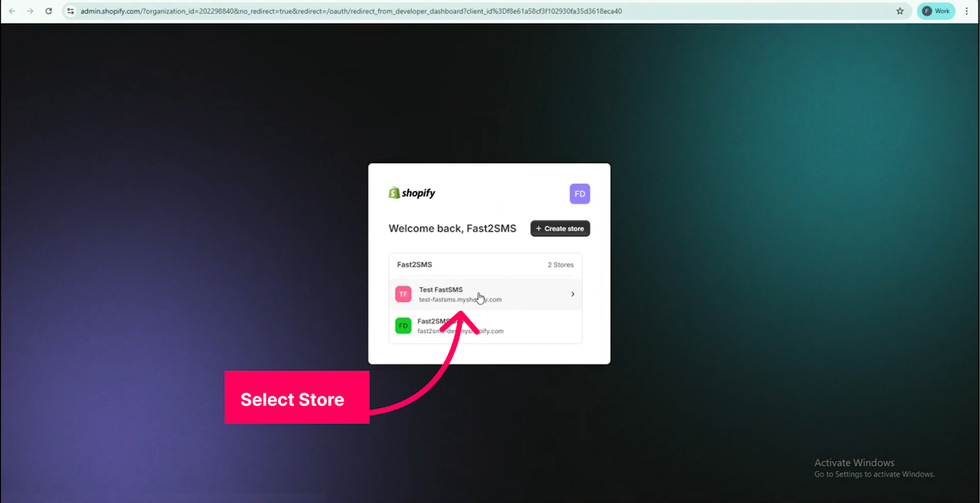Open the Chrome three-dot menu
The image size is (980, 503).
(x=966, y=11)
